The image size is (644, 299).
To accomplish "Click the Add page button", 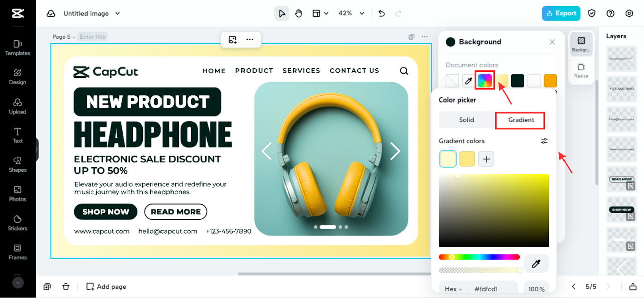I will click(106, 287).
